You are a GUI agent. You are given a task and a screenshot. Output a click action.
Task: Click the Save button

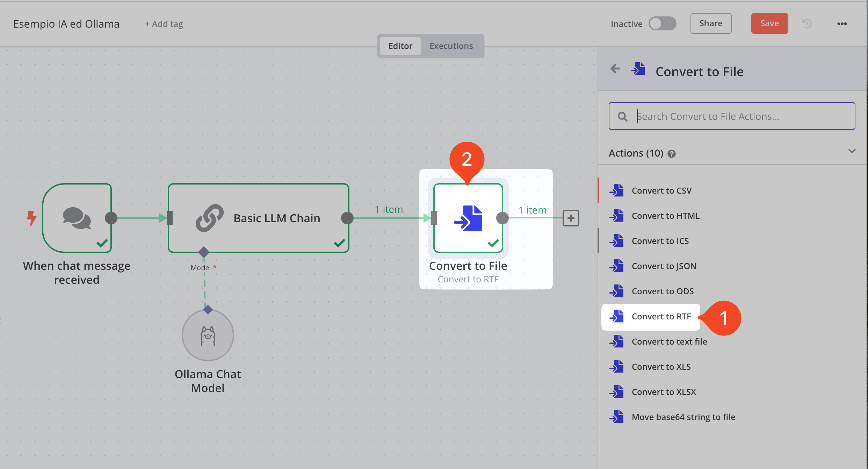click(769, 23)
